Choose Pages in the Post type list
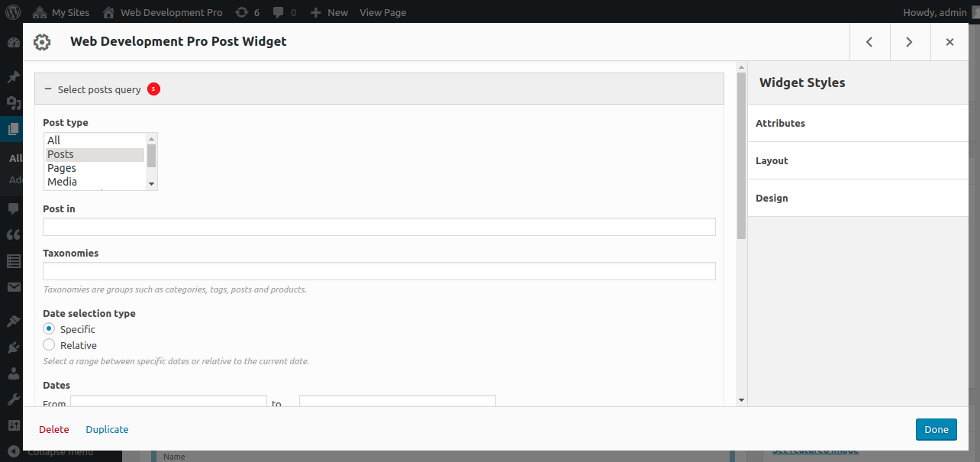 coord(95,168)
